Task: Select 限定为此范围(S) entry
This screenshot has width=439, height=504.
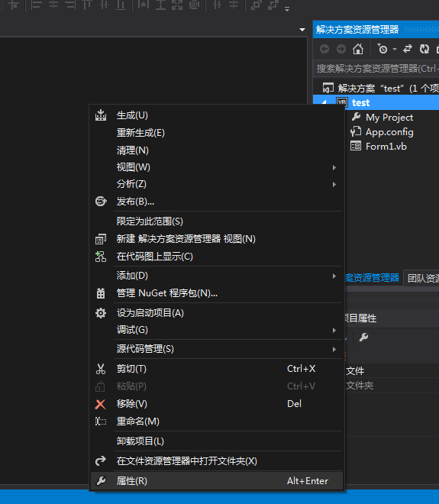Action: 217,221
